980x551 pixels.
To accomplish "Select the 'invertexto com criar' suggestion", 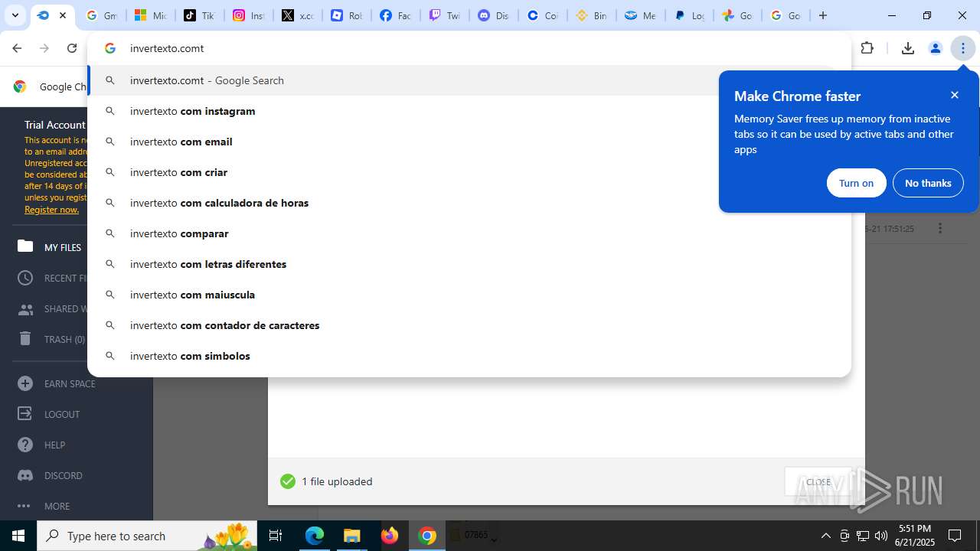I will click(469, 172).
